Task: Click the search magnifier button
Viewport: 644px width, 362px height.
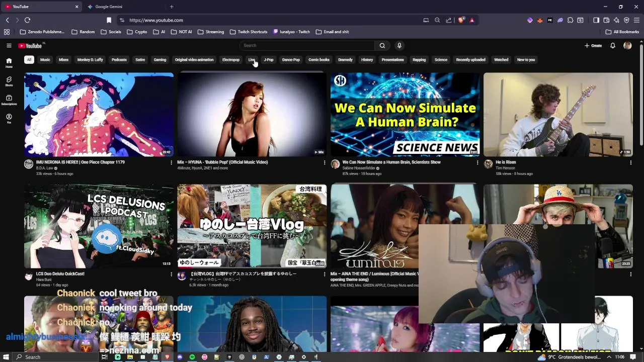Action: click(382, 45)
